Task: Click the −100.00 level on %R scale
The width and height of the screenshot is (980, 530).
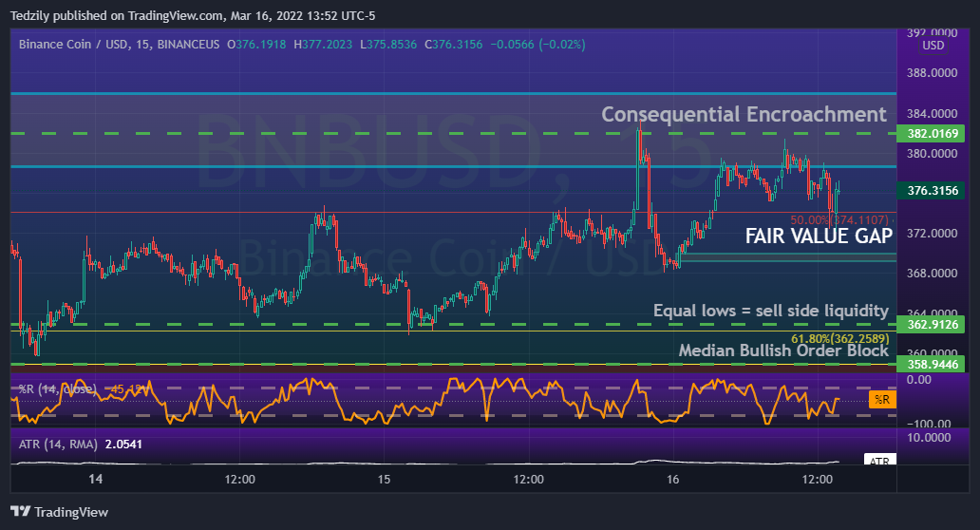Action: click(x=929, y=424)
